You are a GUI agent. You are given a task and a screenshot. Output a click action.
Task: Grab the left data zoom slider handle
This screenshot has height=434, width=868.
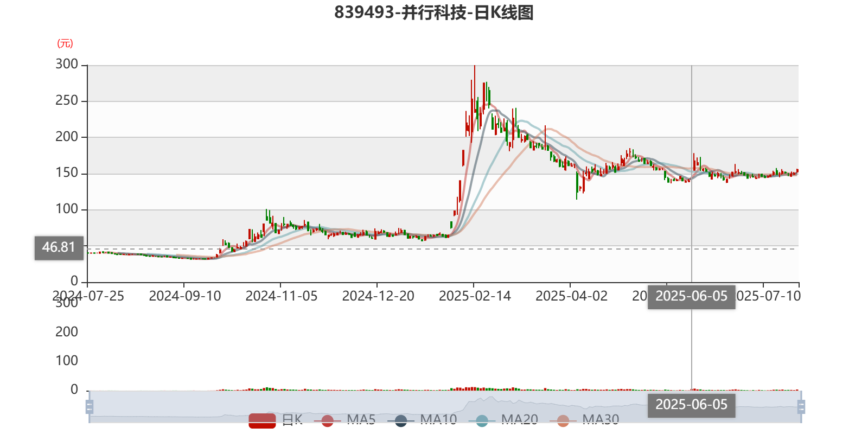tap(90, 407)
